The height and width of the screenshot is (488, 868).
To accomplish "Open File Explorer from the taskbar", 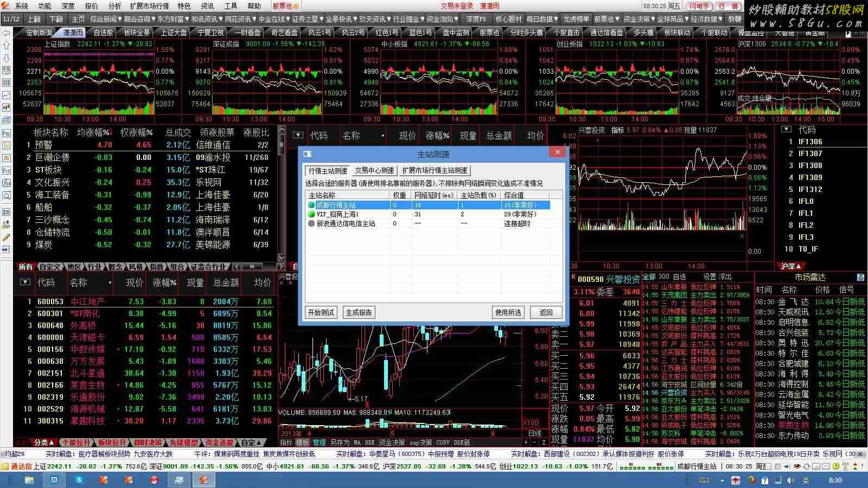I will [x=29, y=480].
